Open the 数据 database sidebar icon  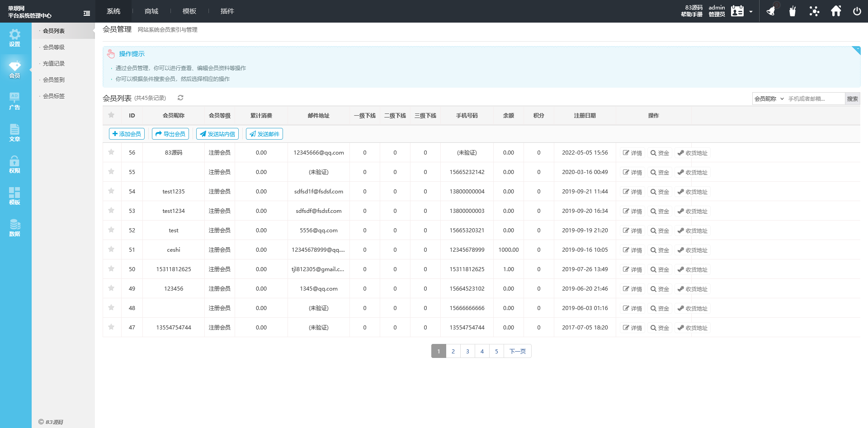click(x=14, y=228)
